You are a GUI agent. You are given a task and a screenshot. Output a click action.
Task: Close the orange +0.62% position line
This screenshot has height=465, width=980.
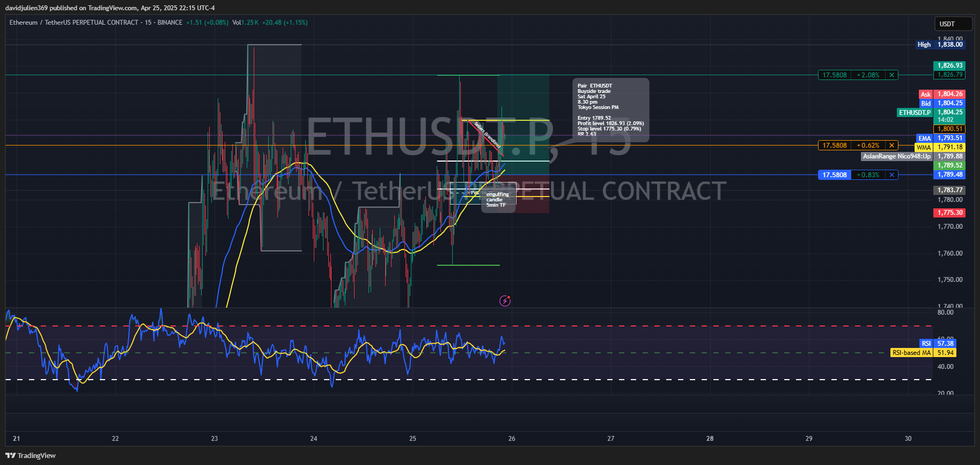pyautogui.click(x=891, y=146)
